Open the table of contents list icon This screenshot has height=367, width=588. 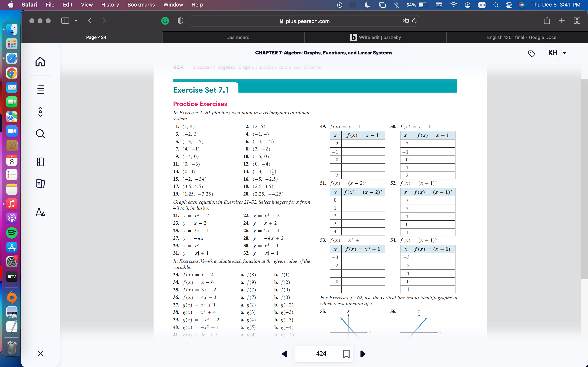40,90
